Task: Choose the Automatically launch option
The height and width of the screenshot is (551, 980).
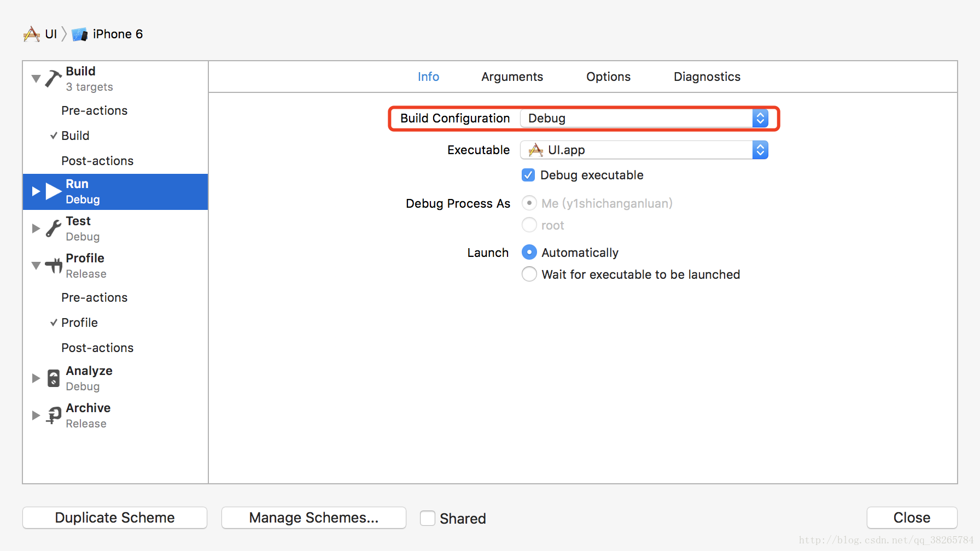Action: [529, 252]
